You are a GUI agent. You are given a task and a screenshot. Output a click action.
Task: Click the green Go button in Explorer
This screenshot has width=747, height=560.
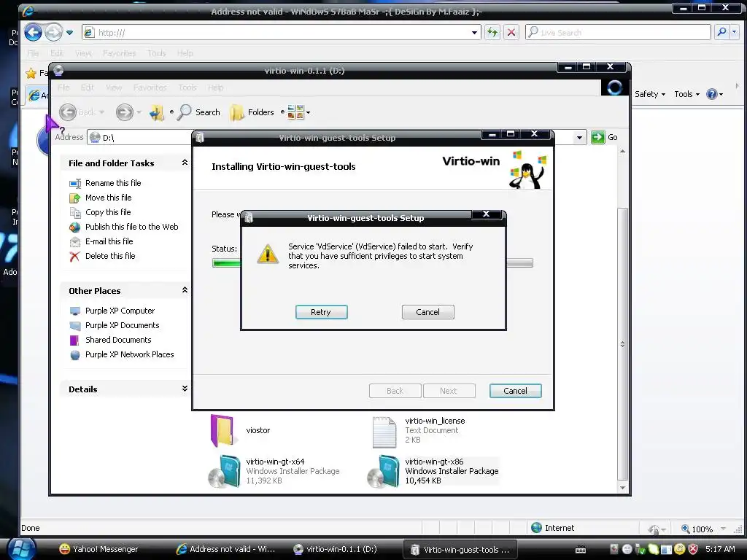click(597, 137)
